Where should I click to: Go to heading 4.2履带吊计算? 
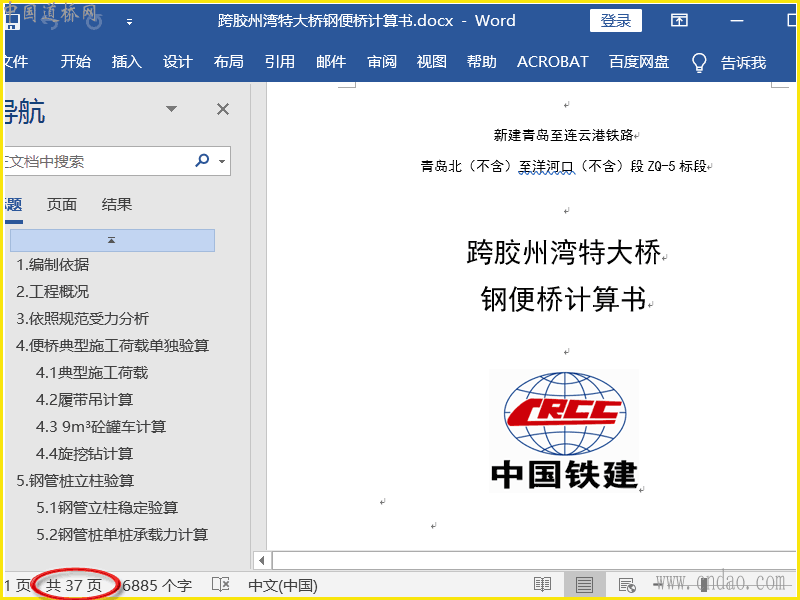(x=84, y=400)
